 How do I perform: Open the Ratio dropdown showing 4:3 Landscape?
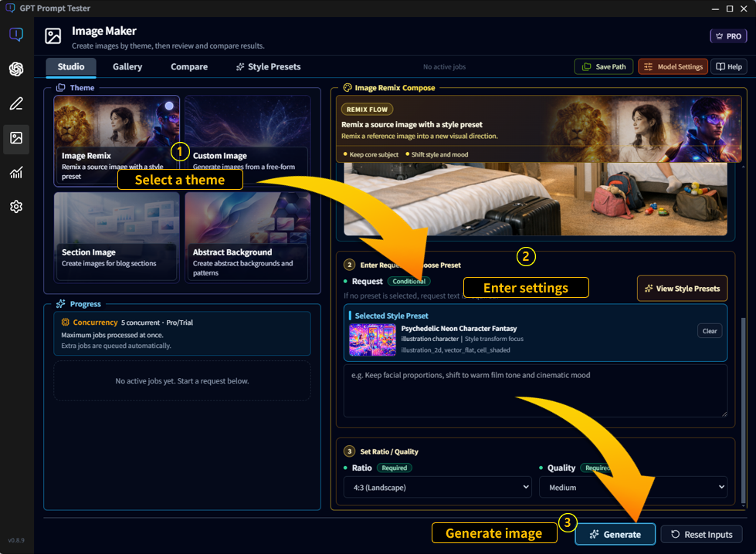[438, 487]
